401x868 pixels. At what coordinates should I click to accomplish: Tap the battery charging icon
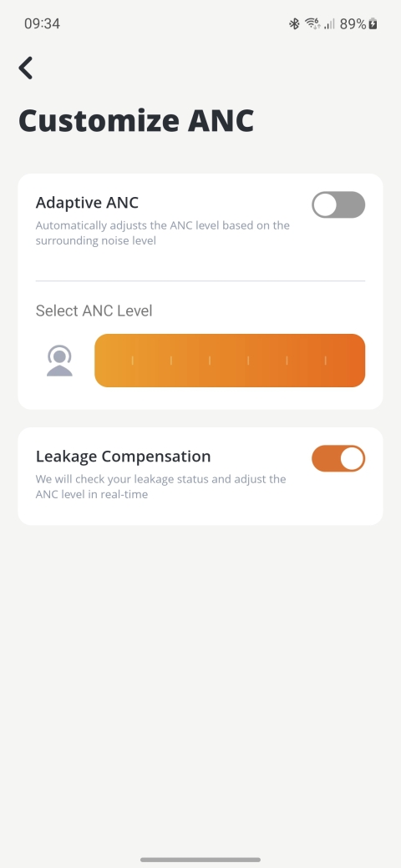pos(373,24)
